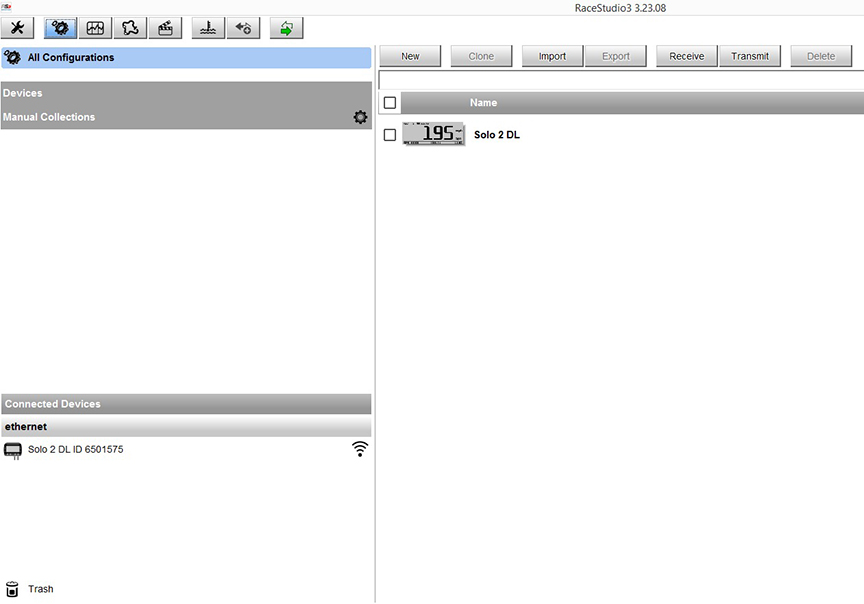Click the Manual Collections section label

[49, 117]
